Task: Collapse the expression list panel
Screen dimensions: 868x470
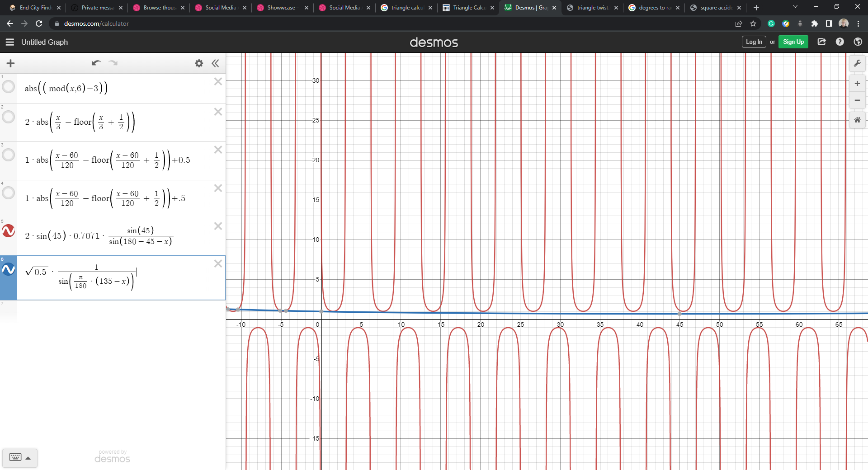Action: (x=216, y=63)
